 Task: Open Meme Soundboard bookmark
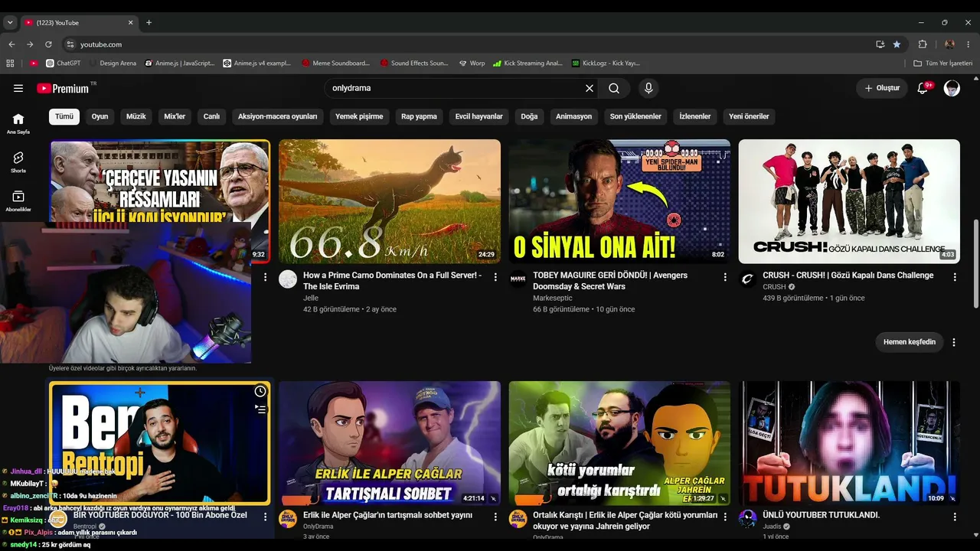(x=335, y=64)
